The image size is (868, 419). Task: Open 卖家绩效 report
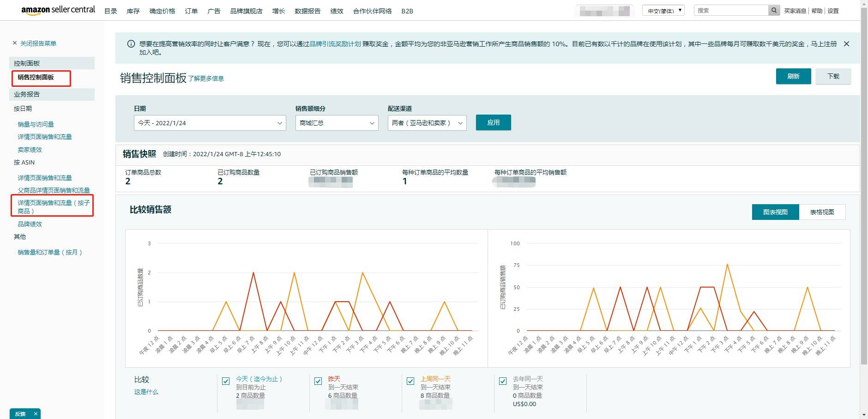tap(30, 150)
